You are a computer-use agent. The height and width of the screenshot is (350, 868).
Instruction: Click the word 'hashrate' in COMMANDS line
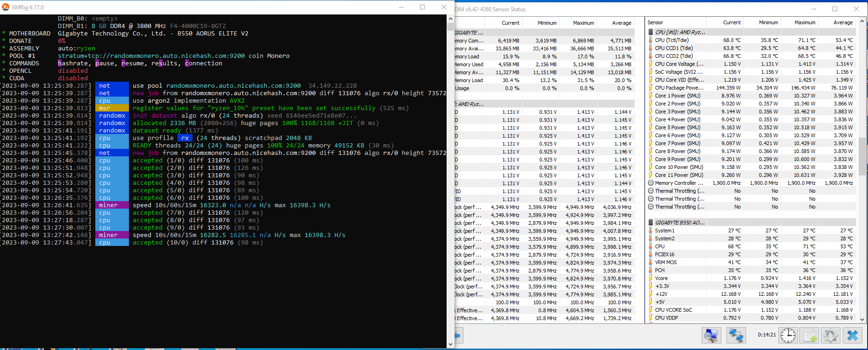[x=73, y=63]
